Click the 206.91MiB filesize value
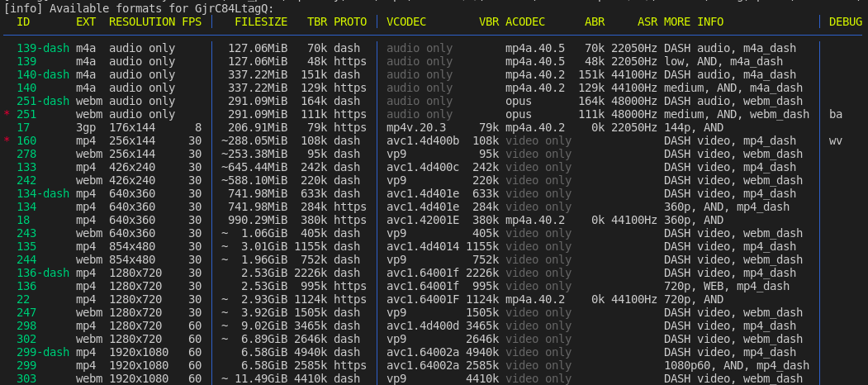The width and height of the screenshot is (868, 385). (x=258, y=127)
